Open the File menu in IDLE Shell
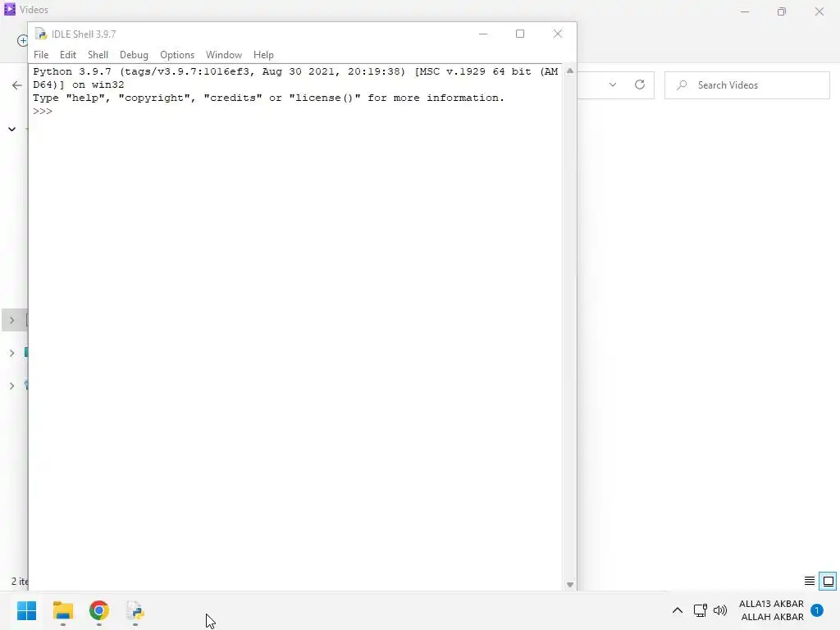 (41, 55)
